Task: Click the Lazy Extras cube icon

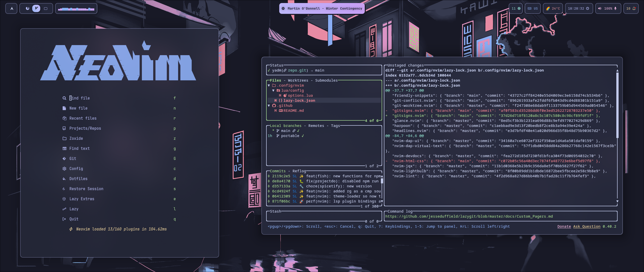Action: pos(64,199)
